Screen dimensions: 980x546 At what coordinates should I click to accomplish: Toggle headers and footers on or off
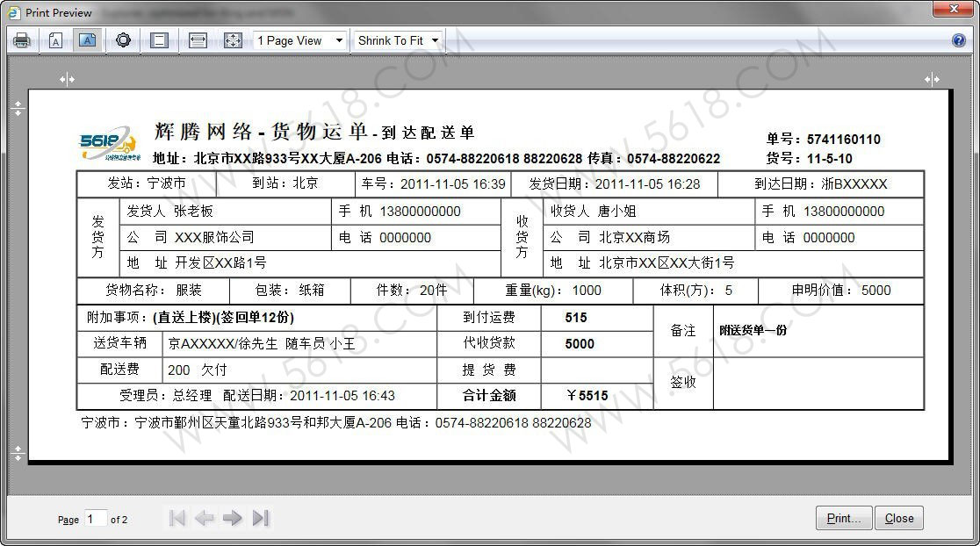pyautogui.click(x=159, y=40)
